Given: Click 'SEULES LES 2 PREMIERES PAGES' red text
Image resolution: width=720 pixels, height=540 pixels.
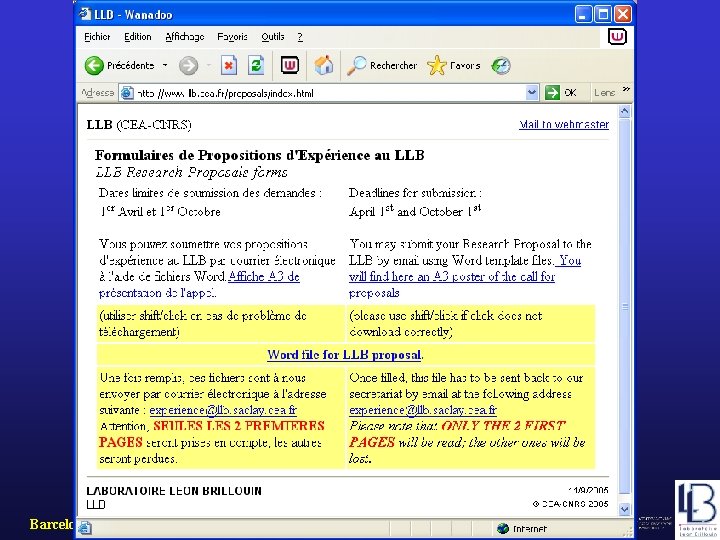Looking at the screenshot, I should [x=212, y=434].
